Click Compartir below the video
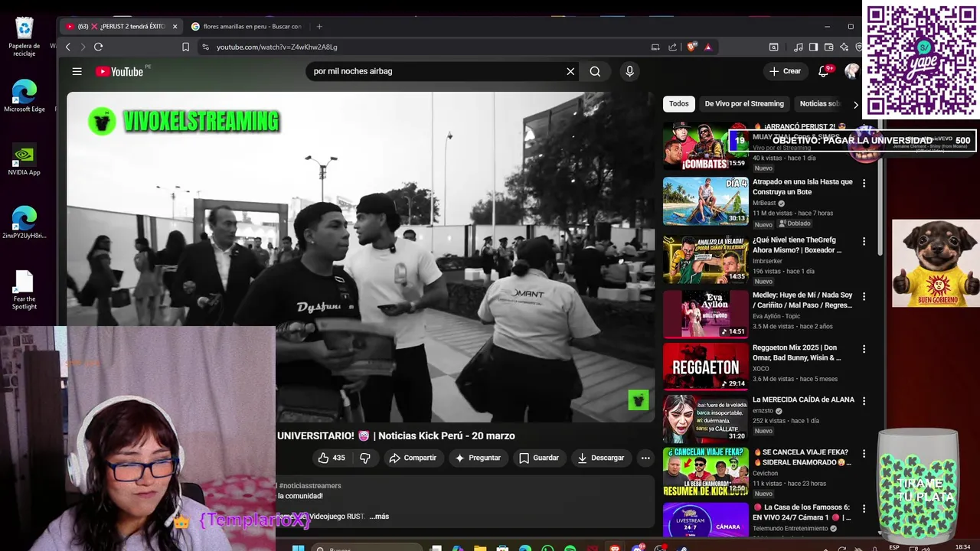 pyautogui.click(x=412, y=458)
